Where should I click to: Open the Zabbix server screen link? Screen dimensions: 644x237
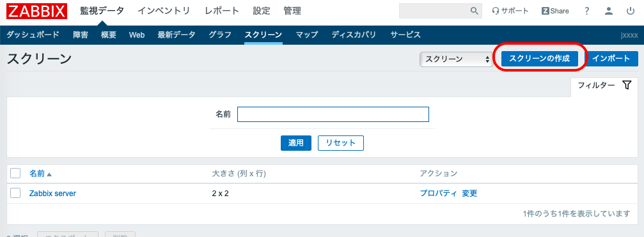(52, 194)
